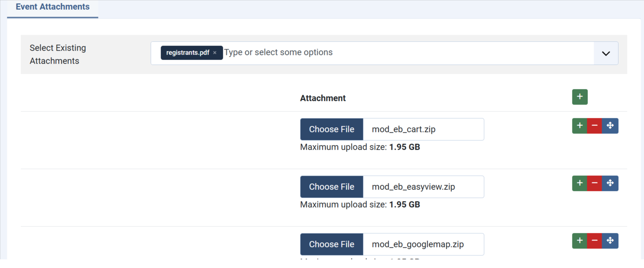Choose File for mod_eb_easyview.zip row
The height and width of the screenshot is (268, 644).
pyautogui.click(x=331, y=187)
